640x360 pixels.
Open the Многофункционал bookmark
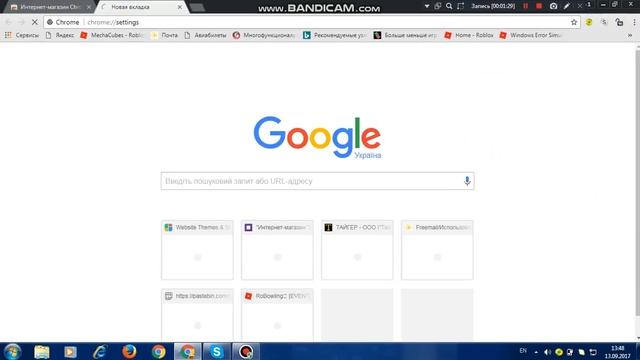(x=264, y=36)
